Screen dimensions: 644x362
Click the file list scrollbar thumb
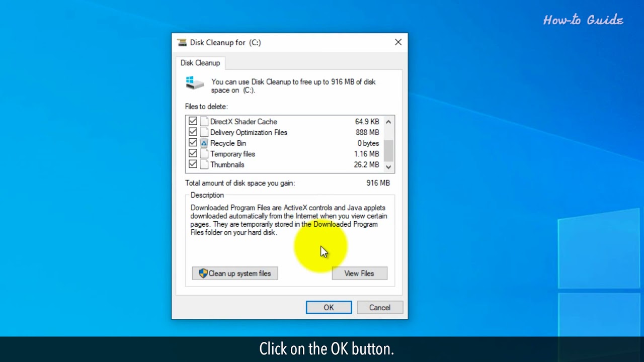(388, 151)
